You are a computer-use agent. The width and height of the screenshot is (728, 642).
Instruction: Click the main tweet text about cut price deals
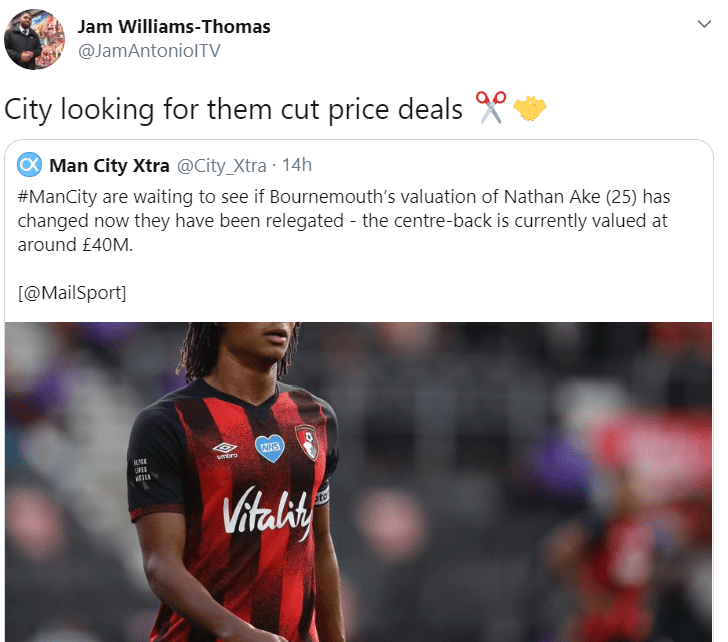(234, 110)
